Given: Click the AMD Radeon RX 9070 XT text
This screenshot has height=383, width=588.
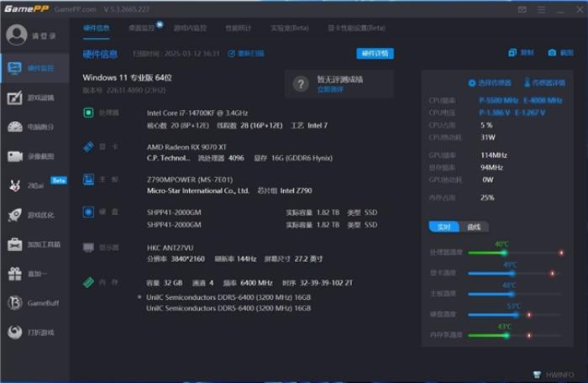Looking at the screenshot, I should (186, 147).
